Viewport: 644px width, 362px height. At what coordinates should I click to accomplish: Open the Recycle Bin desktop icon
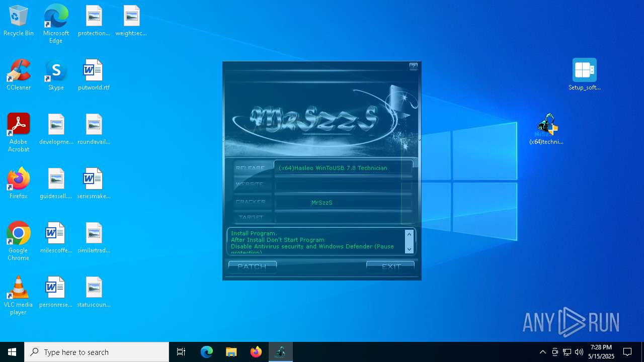pos(19,21)
